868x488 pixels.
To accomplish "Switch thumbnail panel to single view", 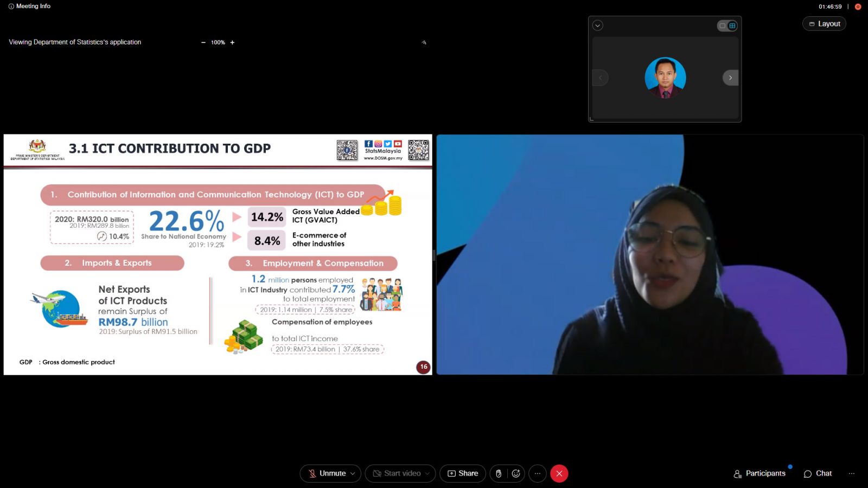I will tap(722, 25).
